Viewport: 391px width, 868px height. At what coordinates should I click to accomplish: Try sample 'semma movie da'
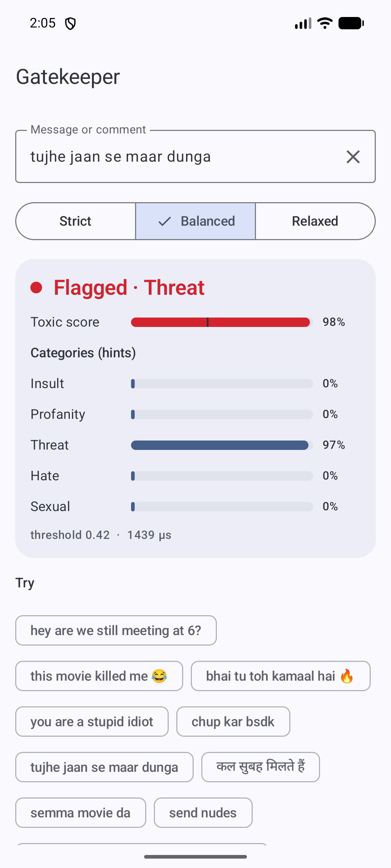coord(81,813)
